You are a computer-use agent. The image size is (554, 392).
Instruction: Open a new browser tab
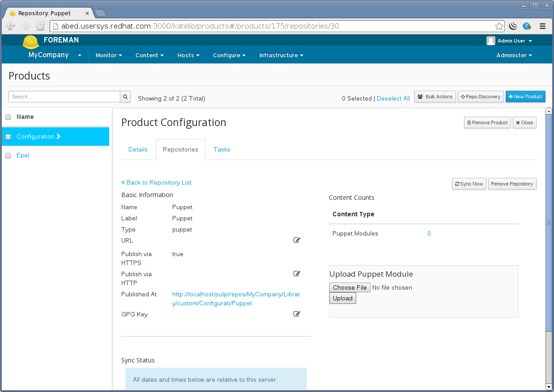tap(100, 13)
